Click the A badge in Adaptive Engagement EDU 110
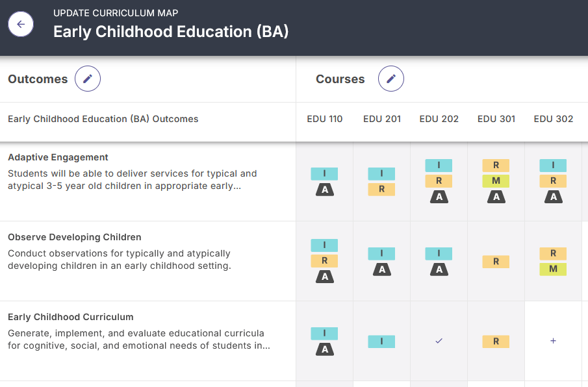This screenshot has width=588, height=387. [324, 190]
